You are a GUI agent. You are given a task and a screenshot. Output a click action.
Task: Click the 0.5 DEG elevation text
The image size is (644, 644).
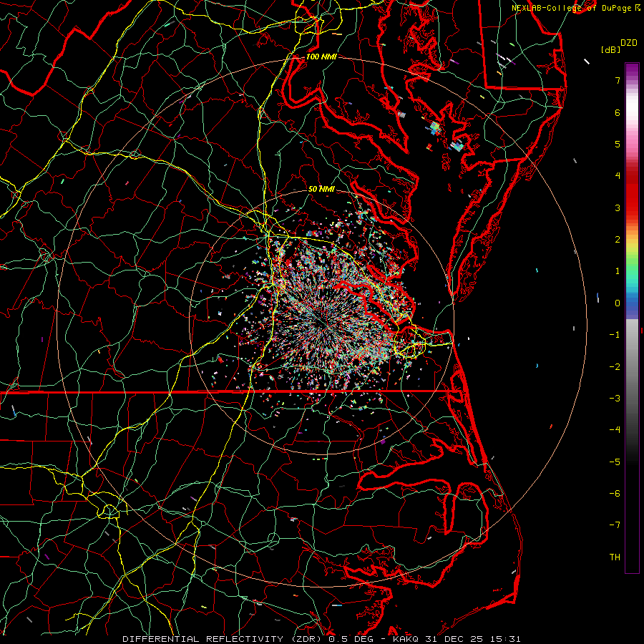[x=351, y=639]
